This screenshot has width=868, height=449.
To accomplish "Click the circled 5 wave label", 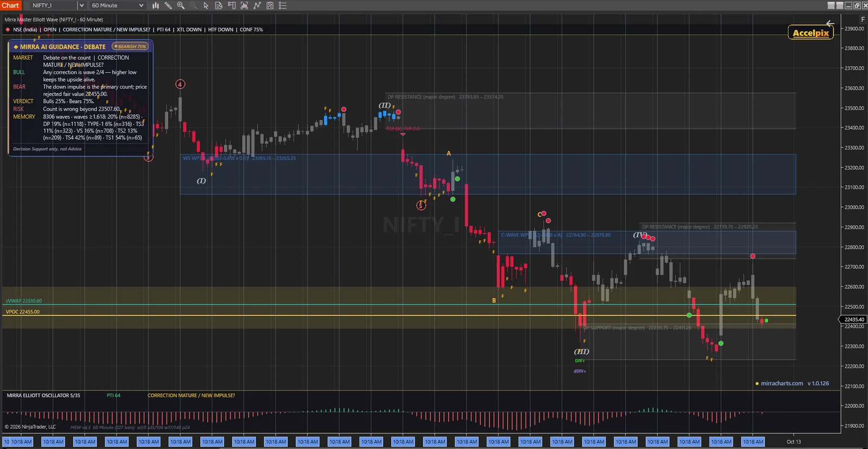I will point(421,206).
